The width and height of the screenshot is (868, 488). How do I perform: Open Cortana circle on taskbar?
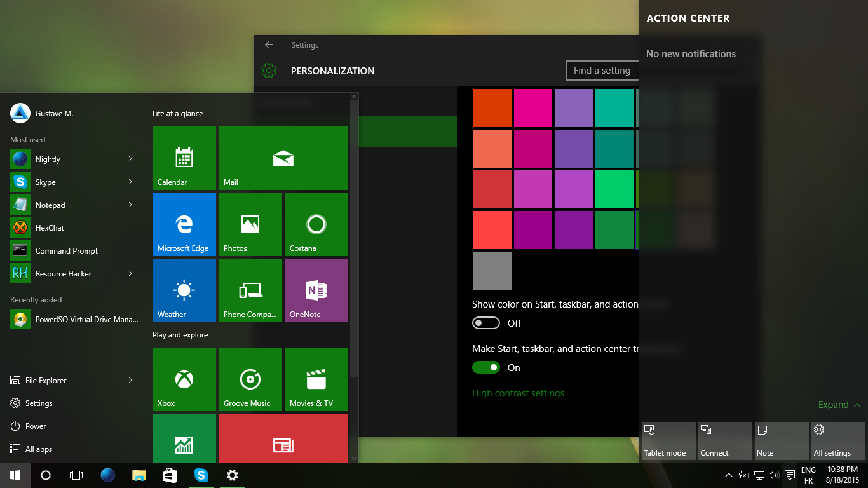click(46, 475)
